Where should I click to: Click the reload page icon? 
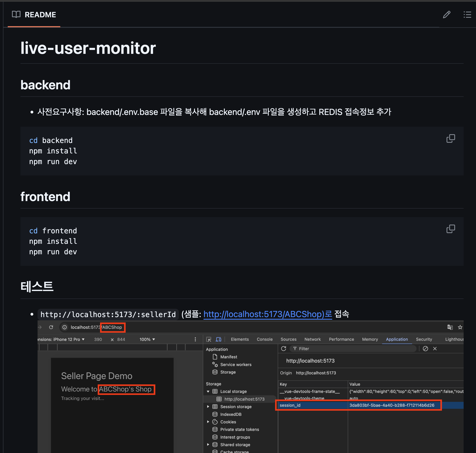tap(51, 327)
